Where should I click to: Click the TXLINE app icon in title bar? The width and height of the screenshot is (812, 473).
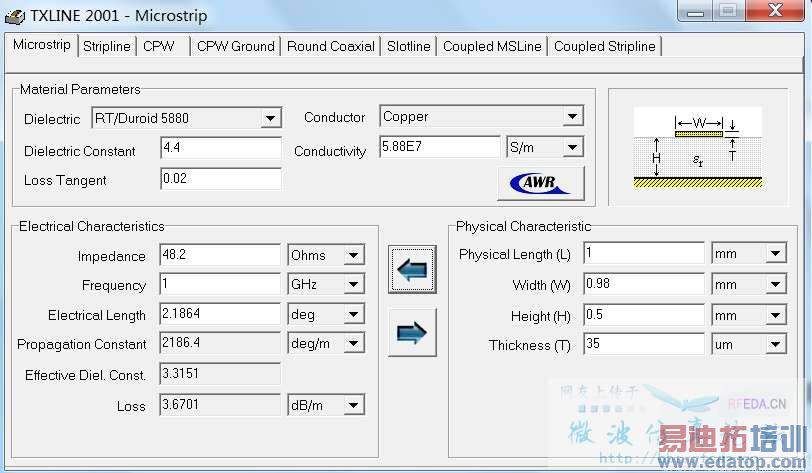tap(14, 16)
